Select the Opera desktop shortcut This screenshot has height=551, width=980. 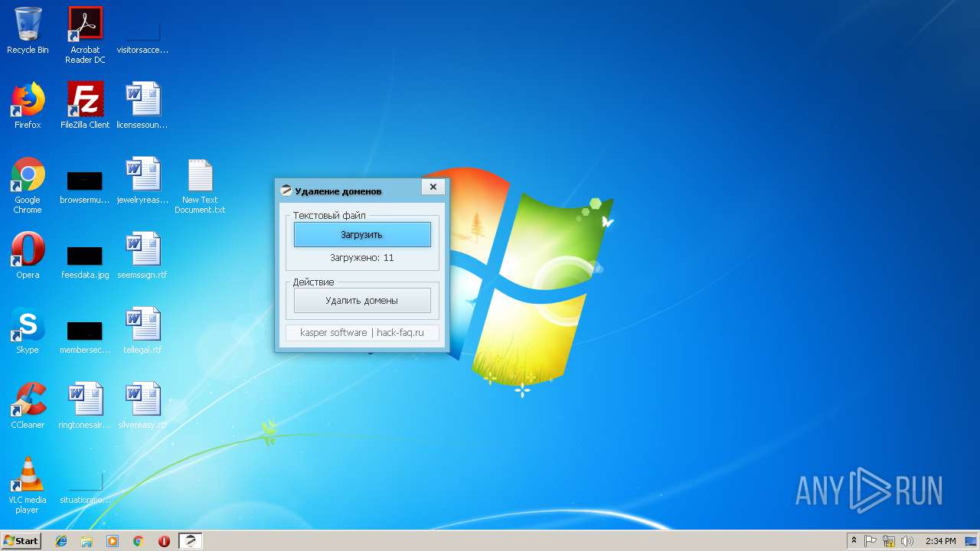tap(28, 256)
